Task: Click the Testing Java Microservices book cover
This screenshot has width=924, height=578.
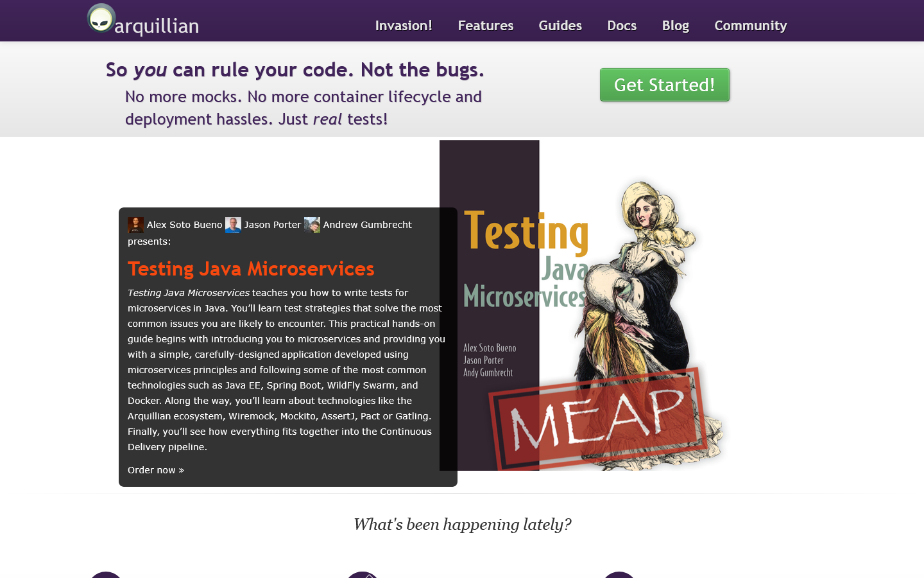Action: coord(583,306)
